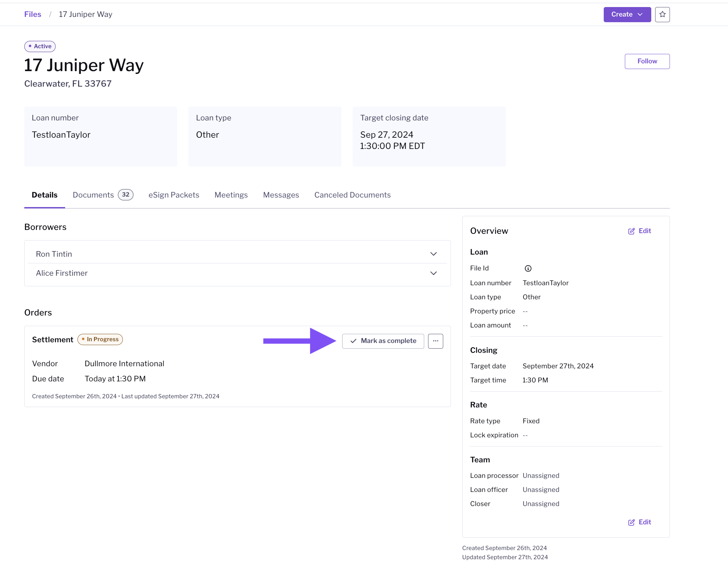Switch to the Details tab
The width and height of the screenshot is (728, 574).
tap(44, 195)
